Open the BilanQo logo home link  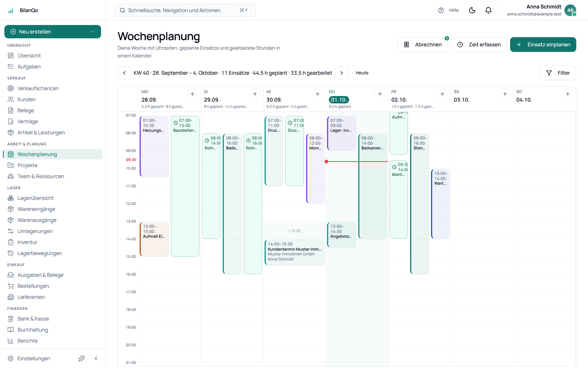coord(23,10)
